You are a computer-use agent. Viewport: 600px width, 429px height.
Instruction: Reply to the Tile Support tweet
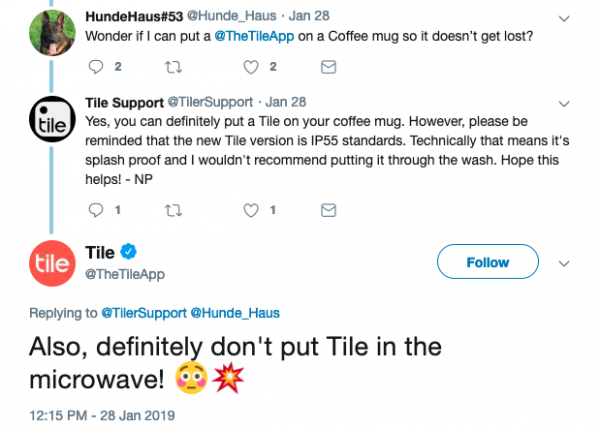point(96,210)
